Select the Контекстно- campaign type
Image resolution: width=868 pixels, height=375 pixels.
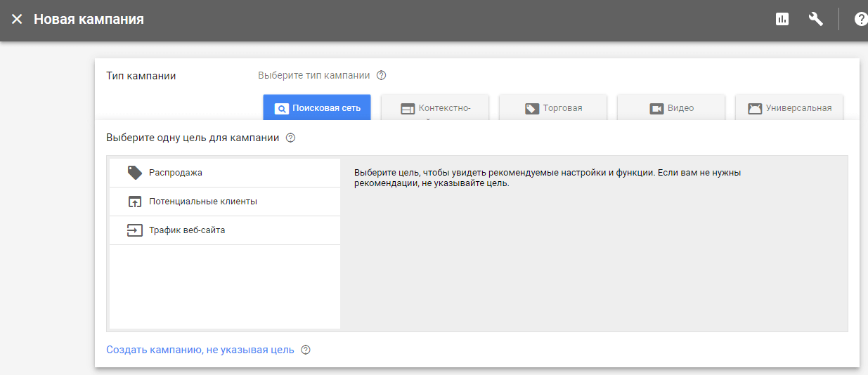tap(435, 108)
